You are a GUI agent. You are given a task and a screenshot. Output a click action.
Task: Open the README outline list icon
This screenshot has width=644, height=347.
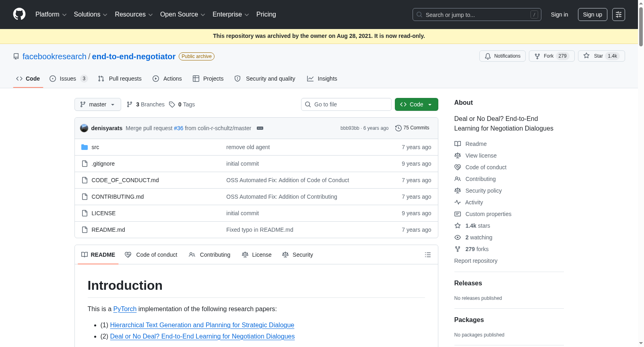(428, 255)
